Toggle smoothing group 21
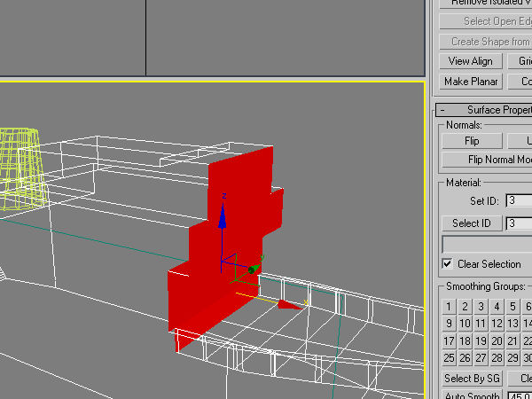The image size is (532, 399). [512, 341]
